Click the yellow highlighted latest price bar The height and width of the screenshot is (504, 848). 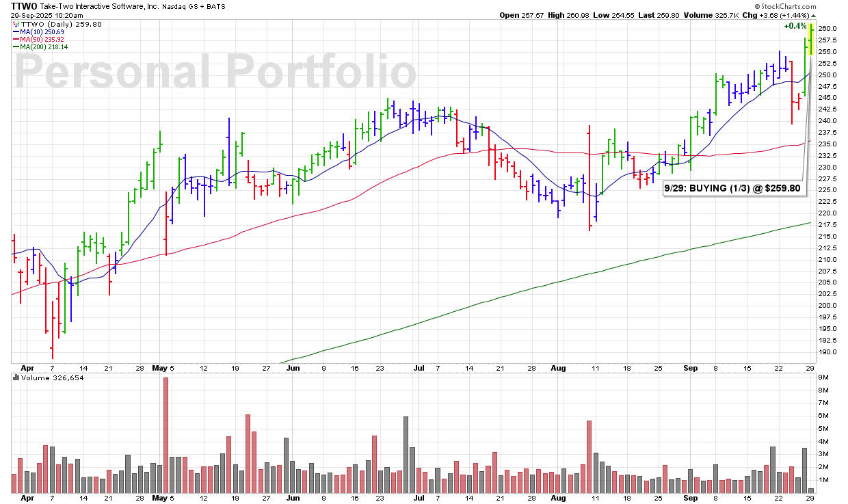[x=810, y=40]
